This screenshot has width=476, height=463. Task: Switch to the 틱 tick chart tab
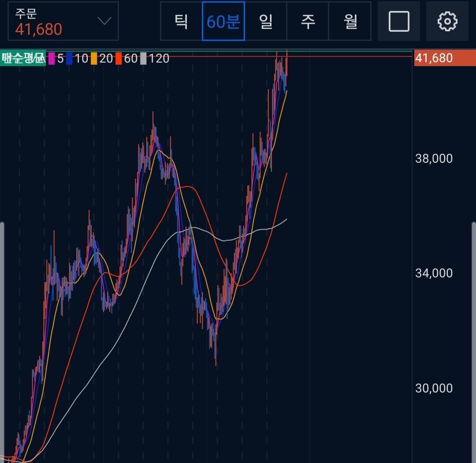(x=181, y=21)
